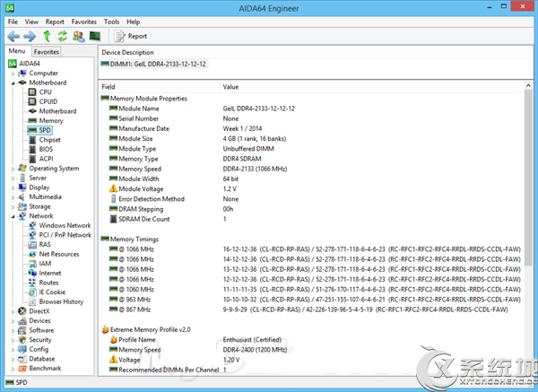Screen dimensions: 538x392
Task: Expand the DirectX tree node
Action: (13, 311)
